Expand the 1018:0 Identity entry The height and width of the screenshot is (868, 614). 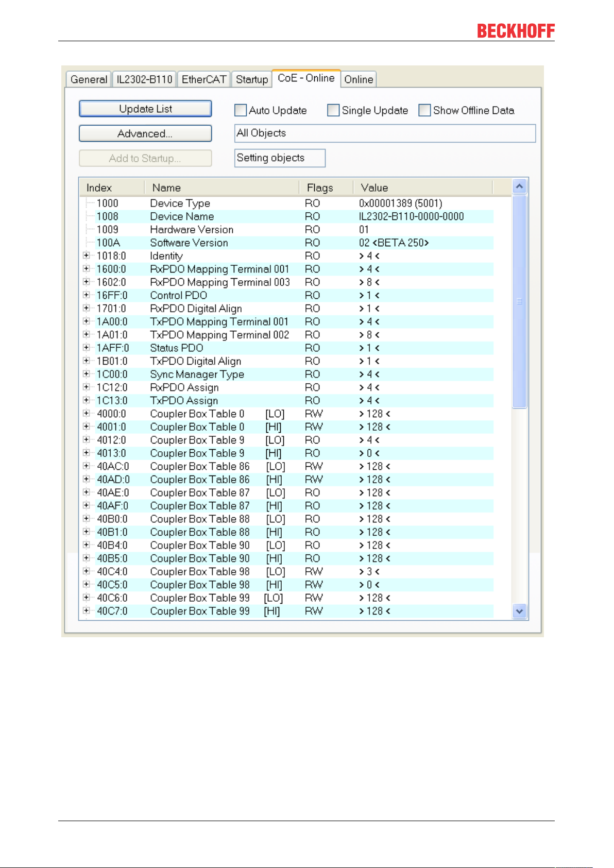pos(86,256)
